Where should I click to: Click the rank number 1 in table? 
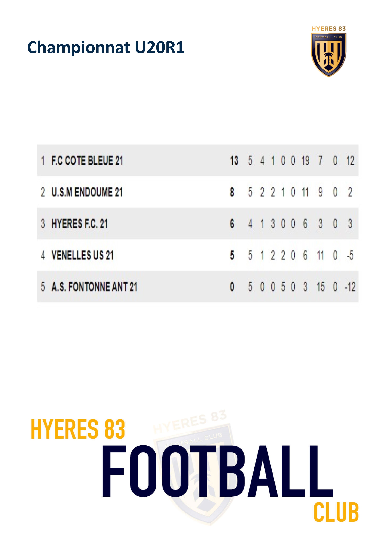(43, 161)
